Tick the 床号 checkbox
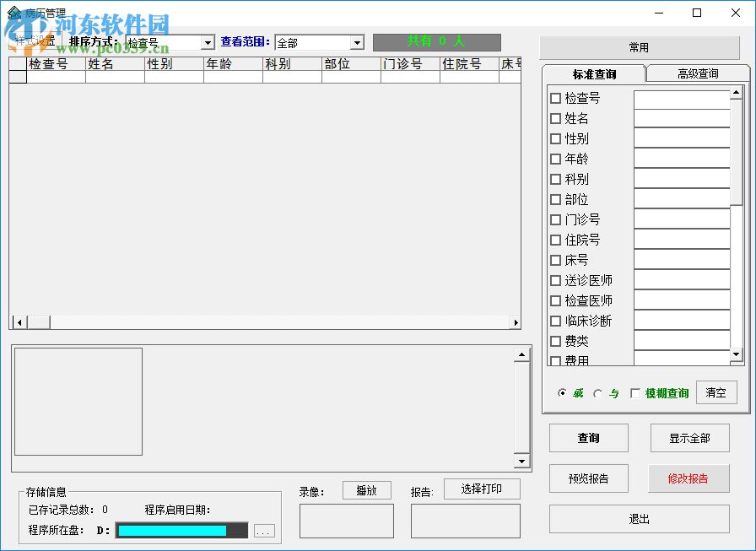The width and height of the screenshot is (756, 551). point(555,261)
